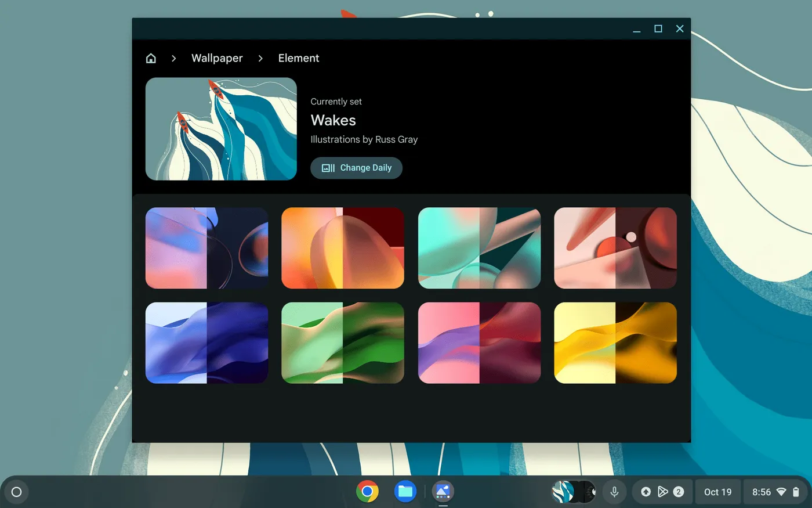Open the calendar via Oct 19 date

coord(717,492)
